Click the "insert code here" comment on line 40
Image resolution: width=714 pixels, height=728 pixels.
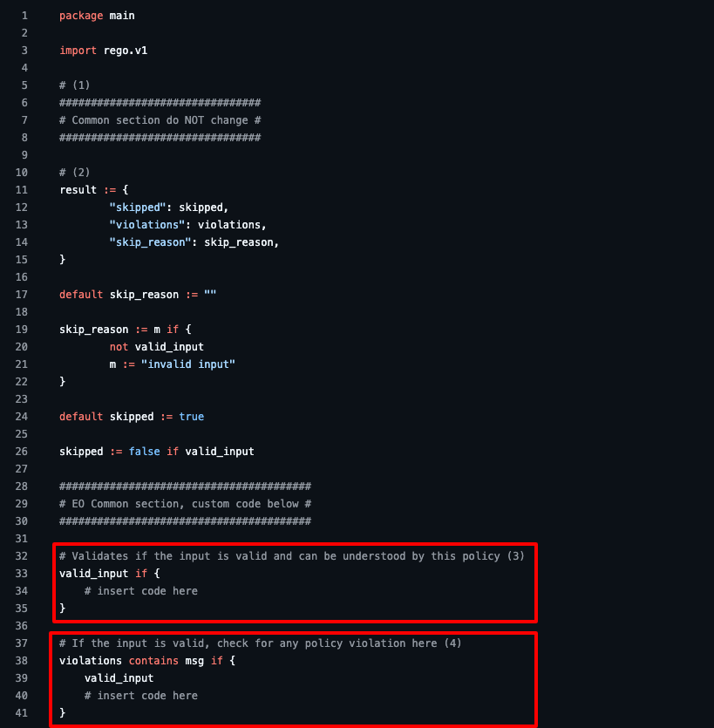pyautogui.click(x=141, y=696)
